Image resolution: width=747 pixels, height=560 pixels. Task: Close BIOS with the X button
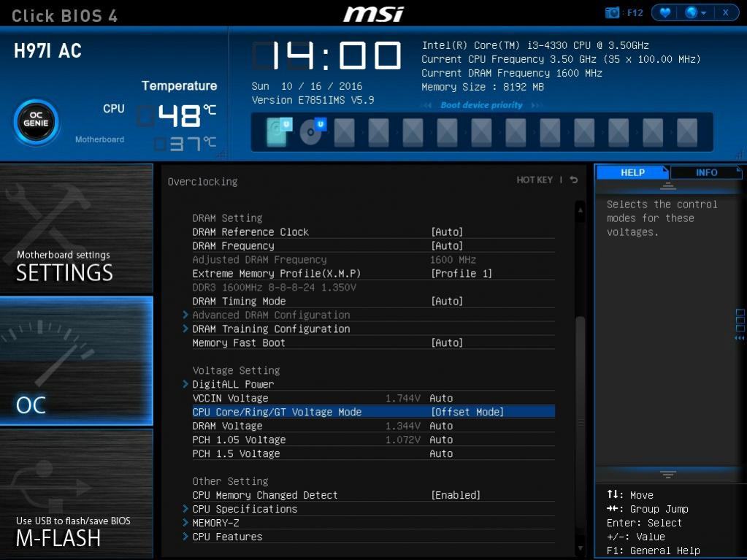[726, 13]
